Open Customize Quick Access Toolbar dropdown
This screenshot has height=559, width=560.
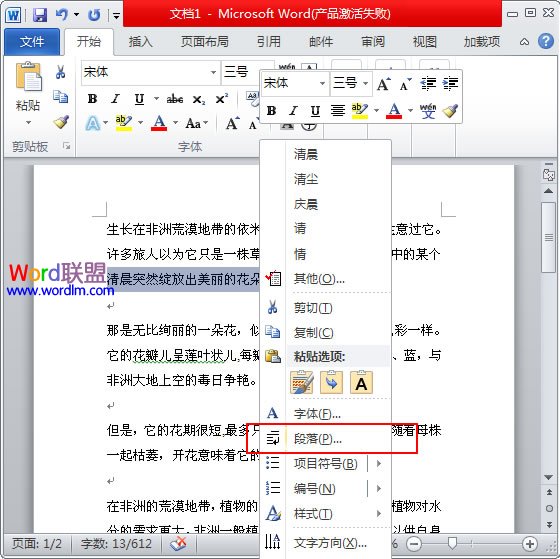click(x=116, y=15)
